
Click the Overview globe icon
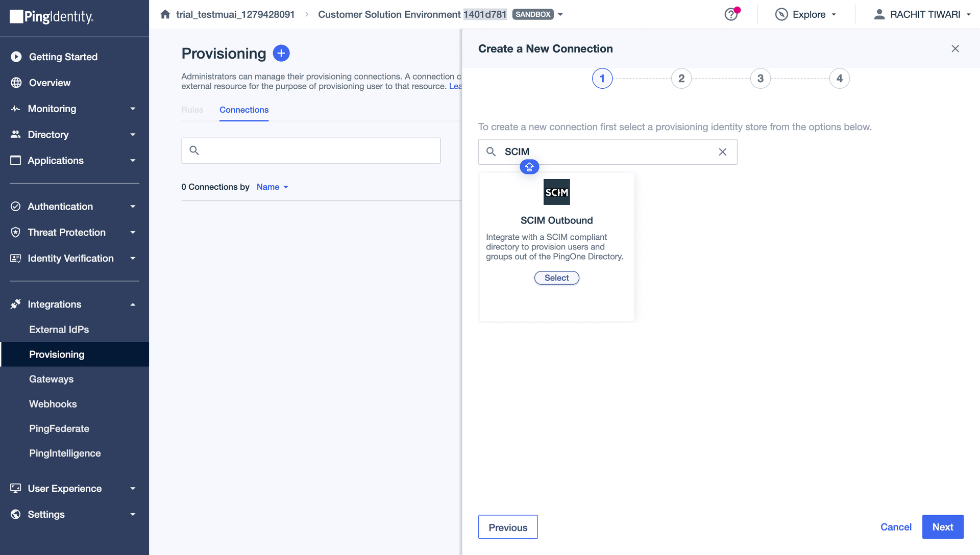[16, 83]
